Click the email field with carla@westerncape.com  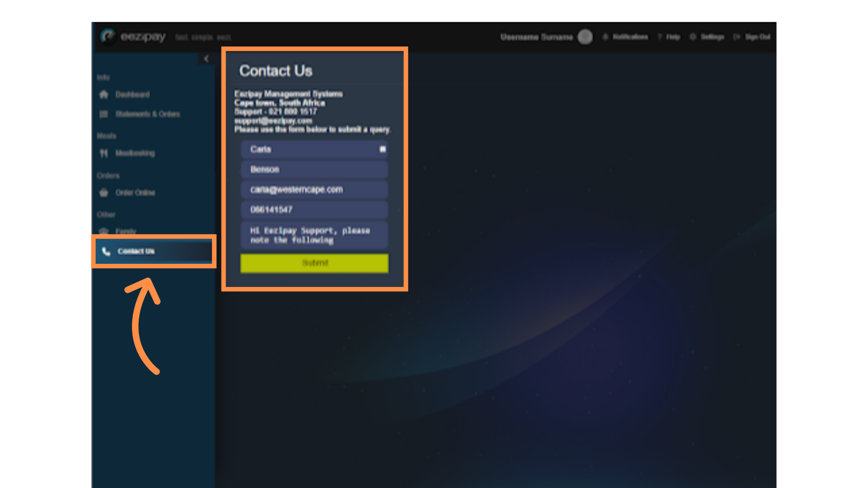[x=314, y=190]
